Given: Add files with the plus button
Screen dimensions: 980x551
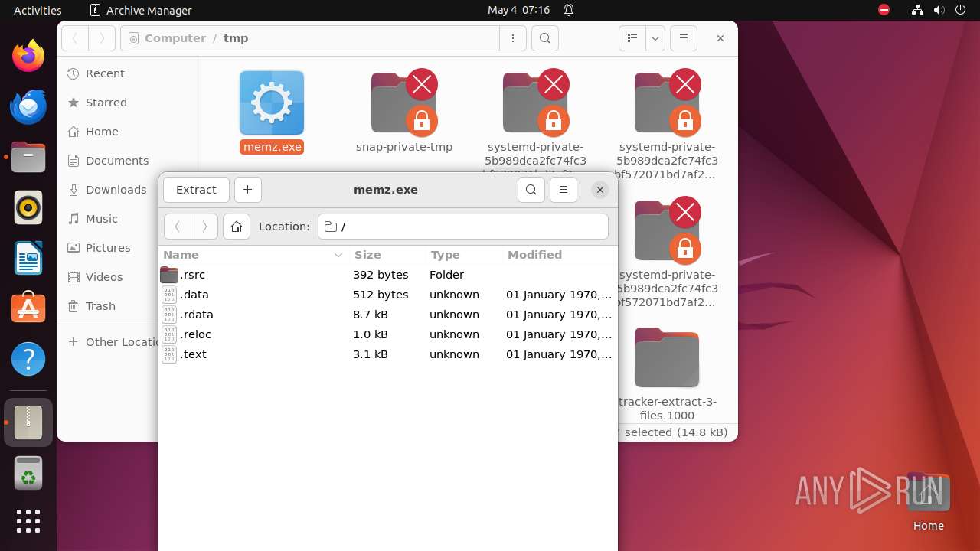Looking at the screenshot, I should [248, 190].
